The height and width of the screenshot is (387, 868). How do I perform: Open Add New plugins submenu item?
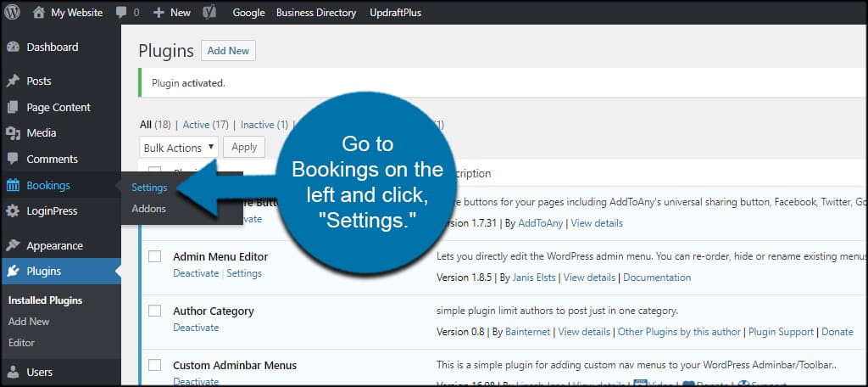click(x=29, y=322)
